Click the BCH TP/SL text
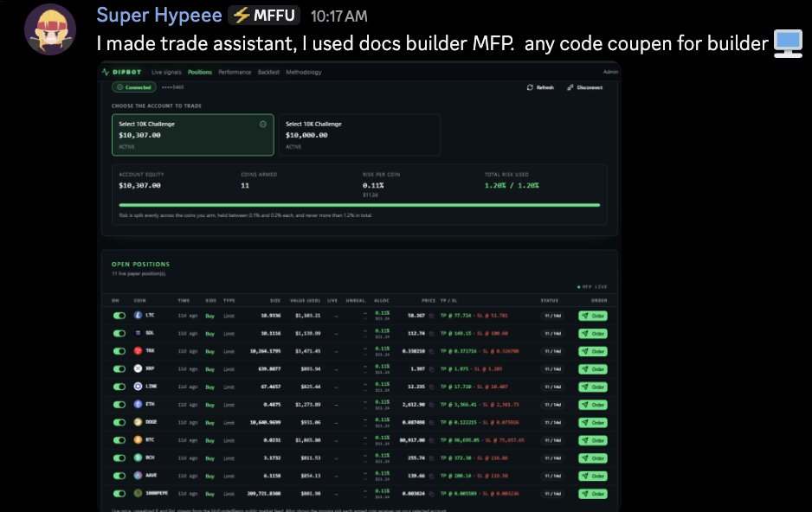812x512 pixels. 474,458
